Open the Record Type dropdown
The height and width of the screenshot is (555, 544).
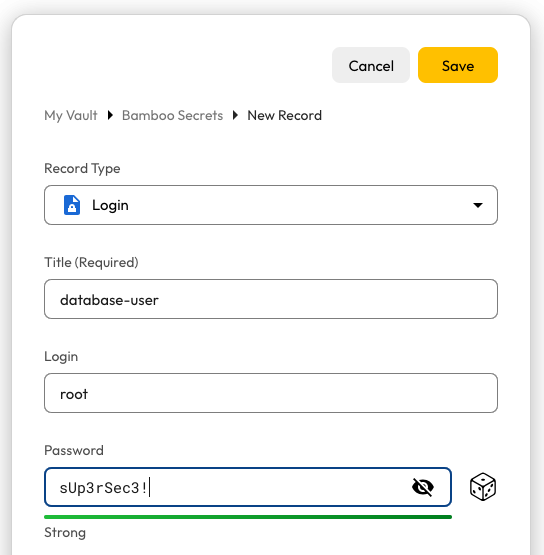tap(271, 205)
